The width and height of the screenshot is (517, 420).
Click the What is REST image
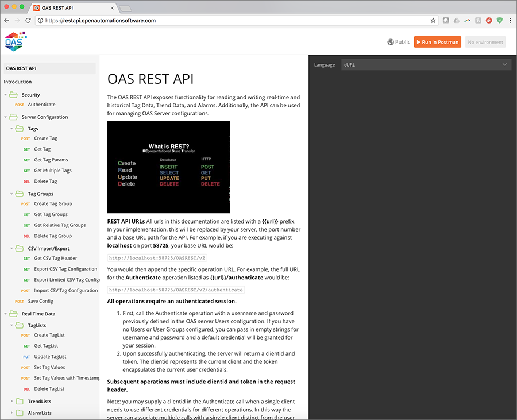pyautogui.click(x=168, y=167)
